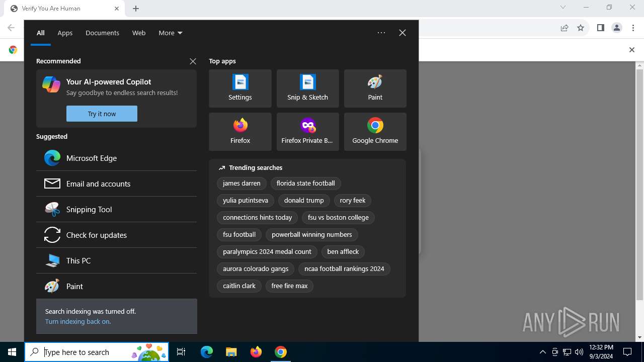The height and width of the screenshot is (362, 644).
Task: Open Chrome profile avatar menu
Action: [x=617, y=28]
